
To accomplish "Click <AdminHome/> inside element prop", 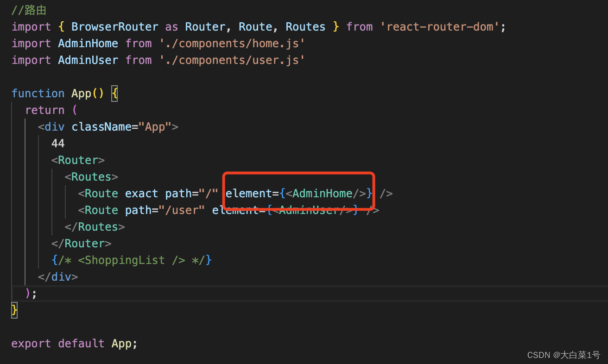I will 326,193.
